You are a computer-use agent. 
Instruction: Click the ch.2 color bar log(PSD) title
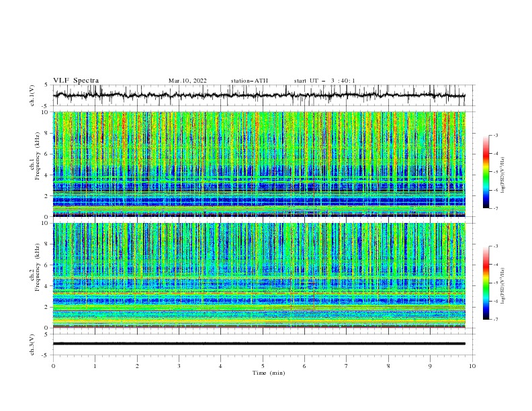tap(503, 286)
